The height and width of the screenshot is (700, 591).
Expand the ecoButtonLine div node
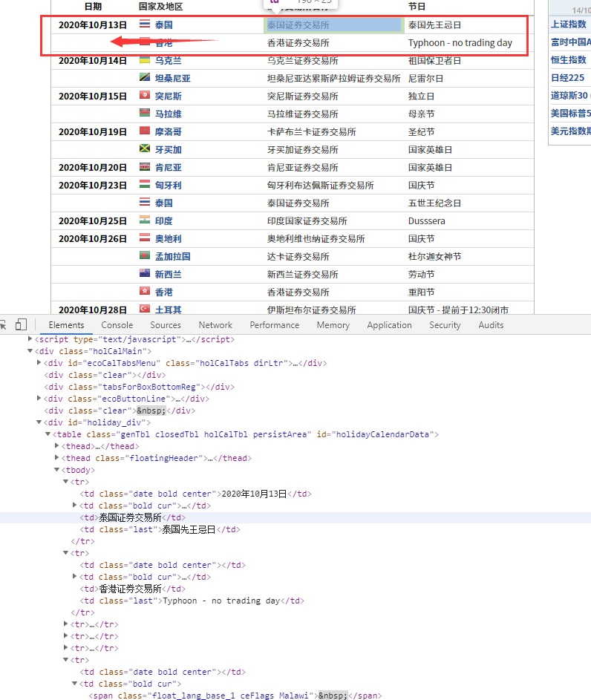[x=39, y=399]
